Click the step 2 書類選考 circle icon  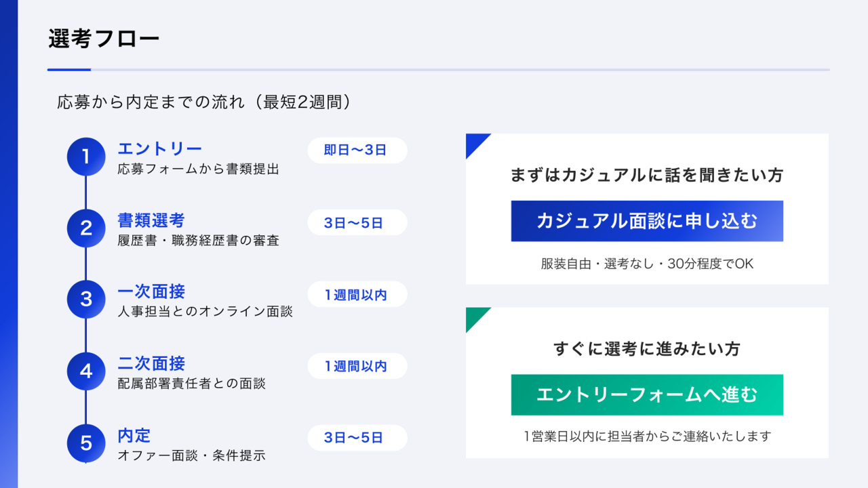(x=85, y=228)
